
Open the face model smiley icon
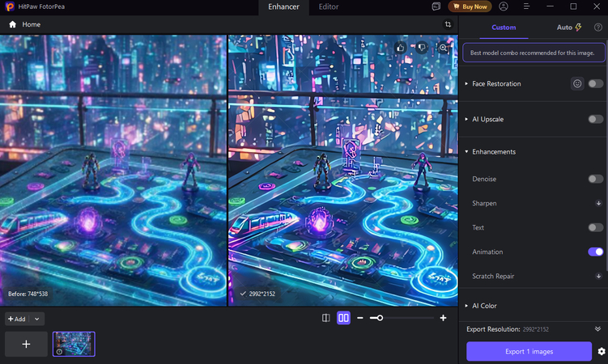[x=577, y=83]
